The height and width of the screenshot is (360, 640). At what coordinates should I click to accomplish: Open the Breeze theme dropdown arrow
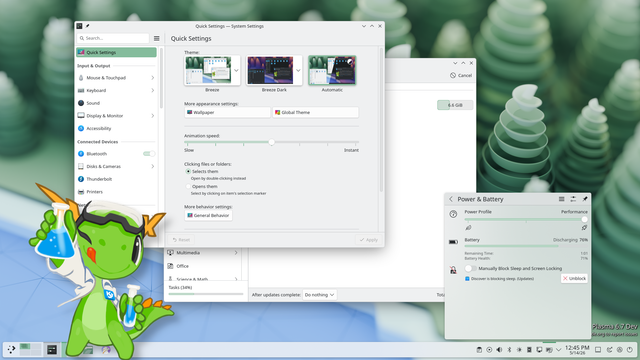point(236,70)
